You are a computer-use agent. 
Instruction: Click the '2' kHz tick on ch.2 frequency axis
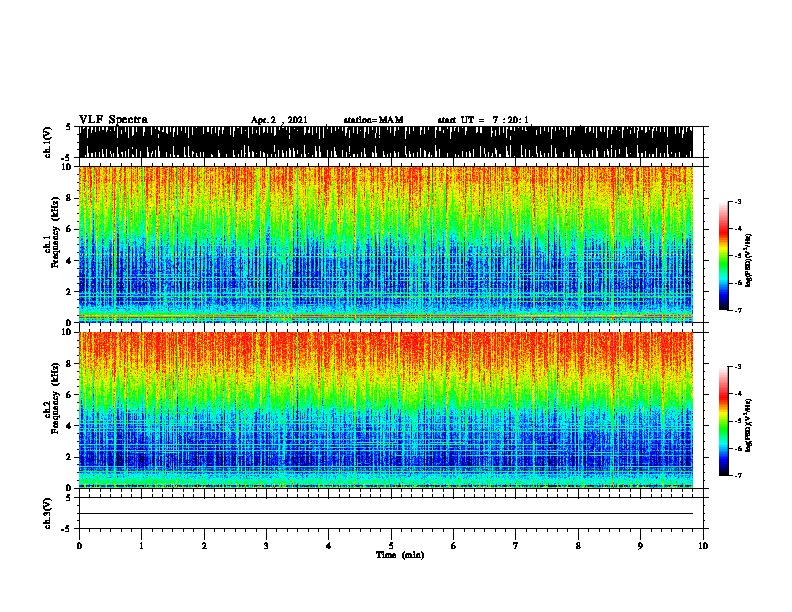69,457
